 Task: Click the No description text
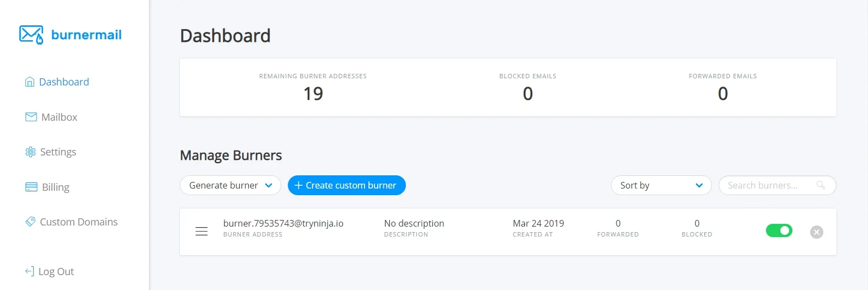click(414, 223)
